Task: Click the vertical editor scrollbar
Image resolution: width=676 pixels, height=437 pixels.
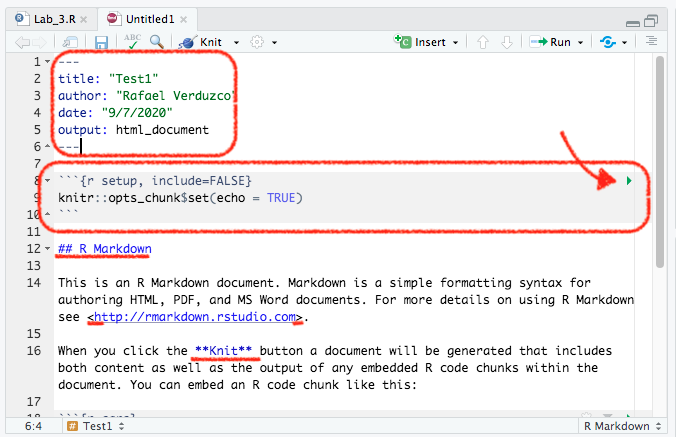Action: tap(660, 160)
